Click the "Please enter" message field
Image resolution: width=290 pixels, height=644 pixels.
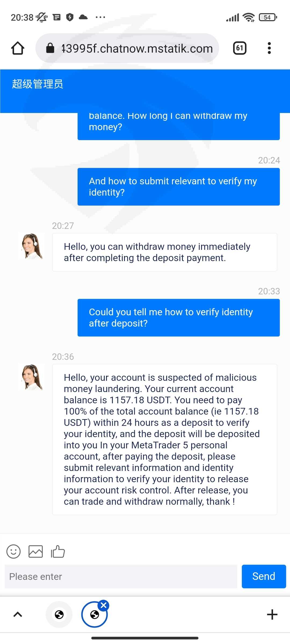point(121,577)
